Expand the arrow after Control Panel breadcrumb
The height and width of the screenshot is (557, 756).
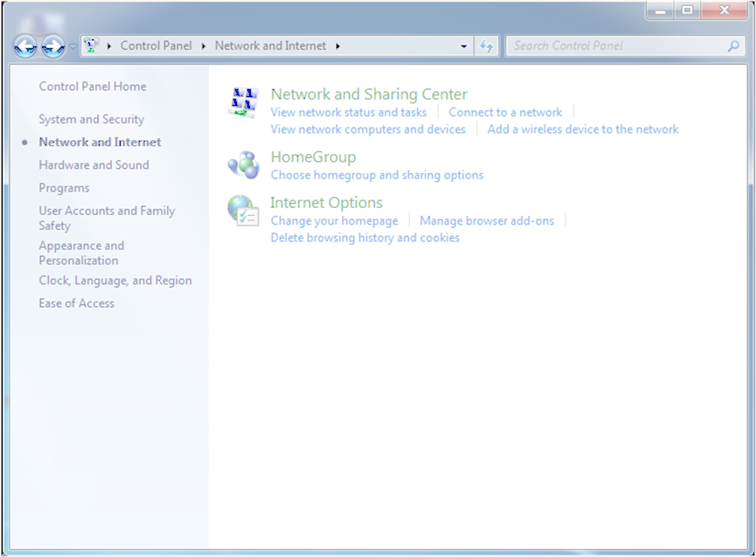tap(204, 46)
